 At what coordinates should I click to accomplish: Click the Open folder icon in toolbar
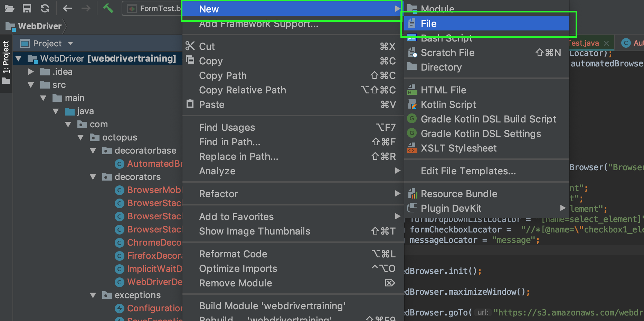[9, 8]
